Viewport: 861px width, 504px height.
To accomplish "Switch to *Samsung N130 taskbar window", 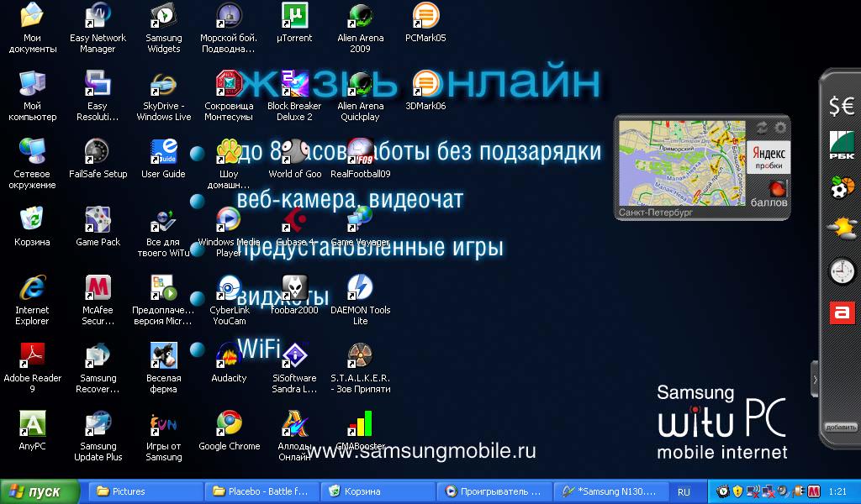I will pos(610,491).
